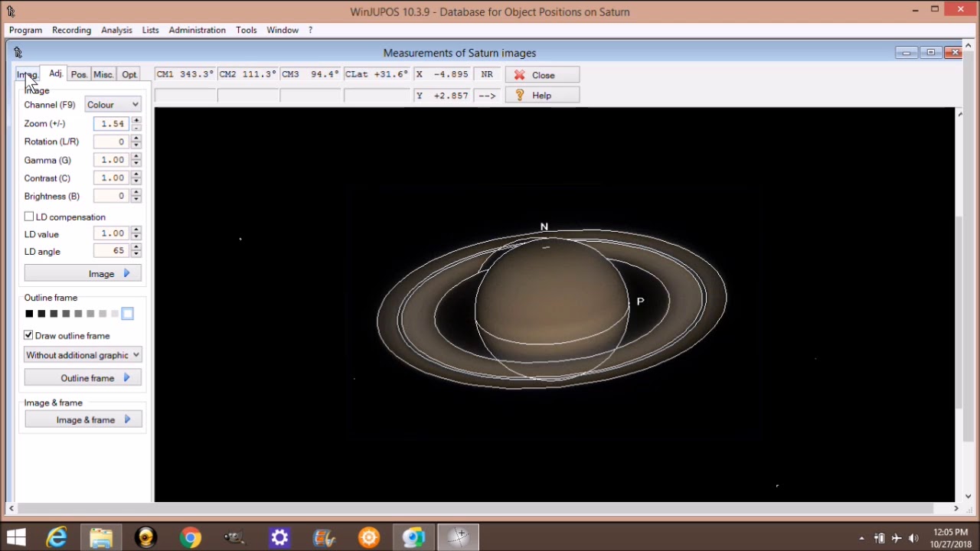Open the Tools menu

[246, 30]
